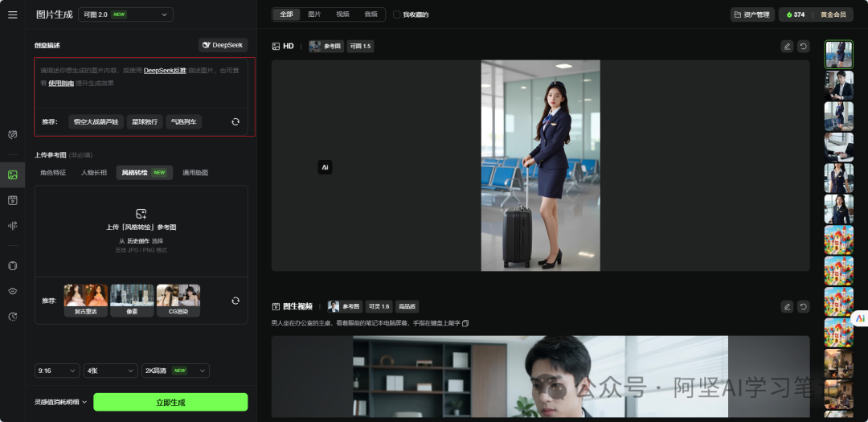Click the upload reference image icon

click(x=141, y=214)
